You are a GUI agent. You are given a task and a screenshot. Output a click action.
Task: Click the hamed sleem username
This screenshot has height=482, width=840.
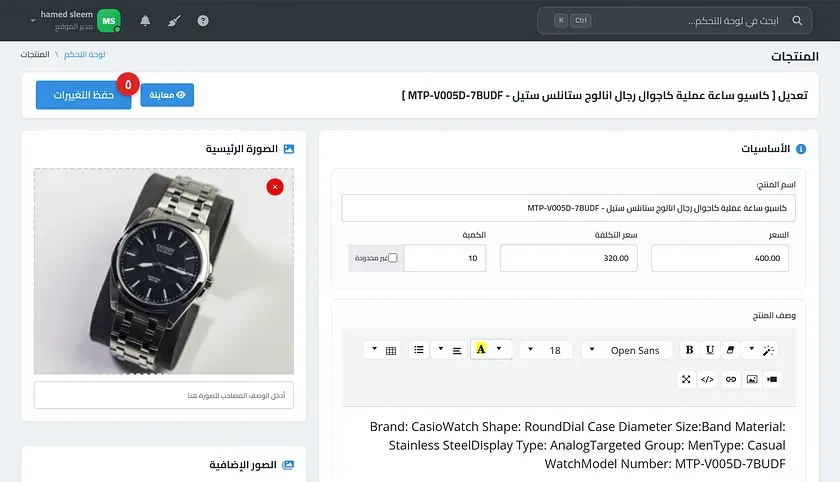(x=66, y=14)
